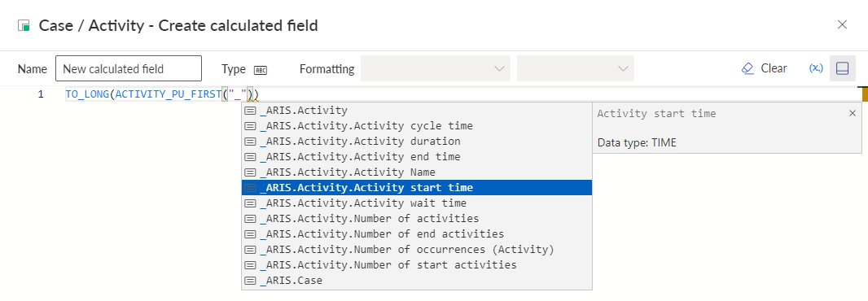This screenshot has height=301, width=868.
Task: Close the Activity start time info tooltip
Action: (x=852, y=113)
